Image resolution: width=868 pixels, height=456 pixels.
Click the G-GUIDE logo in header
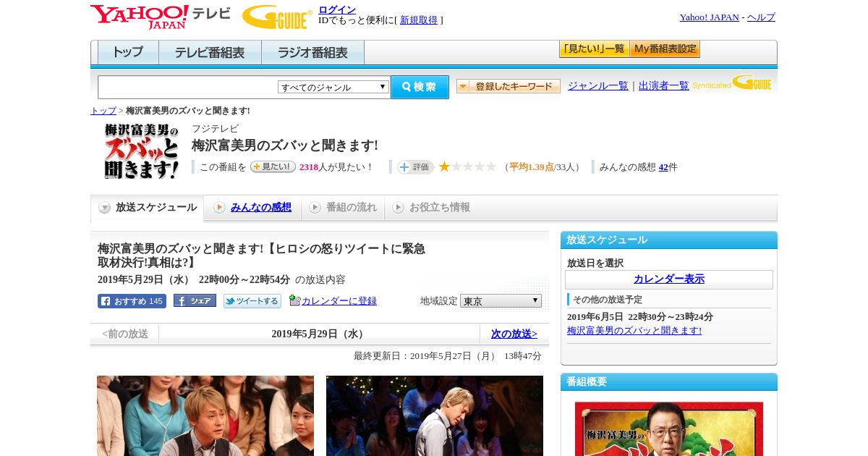pyautogui.click(x=277, y=17)
